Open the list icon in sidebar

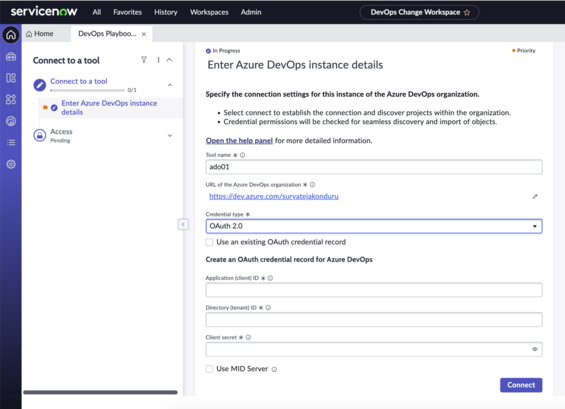pyautogui.click(x=11, y=143)
